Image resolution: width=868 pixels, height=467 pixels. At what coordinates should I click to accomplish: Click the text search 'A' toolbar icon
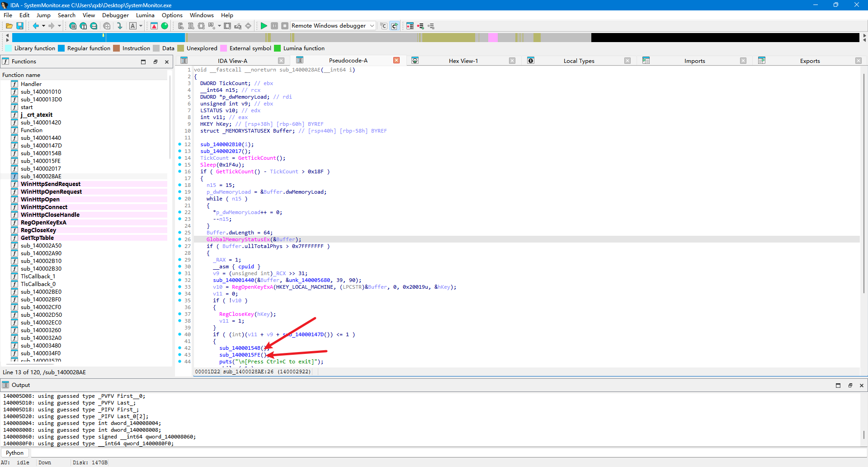[x=133, y=26]
